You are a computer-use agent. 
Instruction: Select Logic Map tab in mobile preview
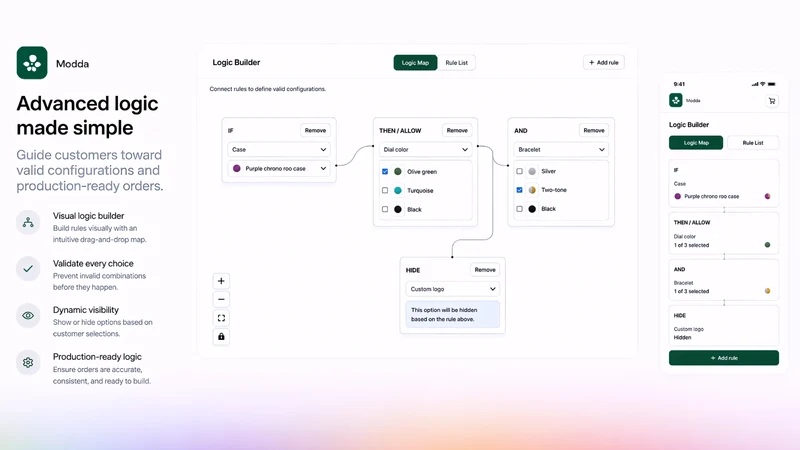[696, 143]
